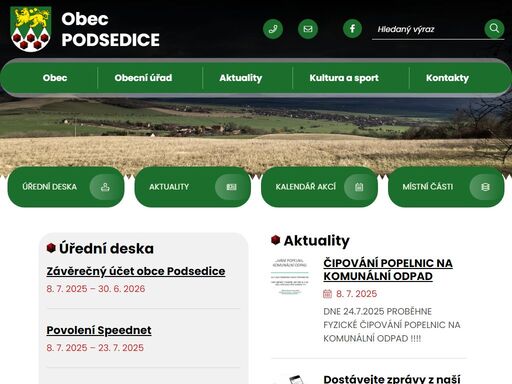Click the DNE 24.7.2025 PROBĚHNE article summary
512x384 pixels.
coord(392,325)
